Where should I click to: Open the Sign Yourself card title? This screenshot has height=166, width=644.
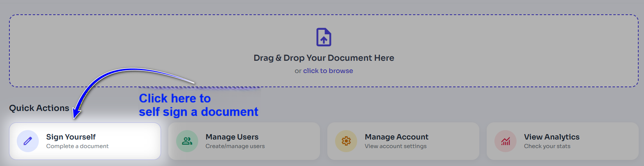(x=71, y=137)
